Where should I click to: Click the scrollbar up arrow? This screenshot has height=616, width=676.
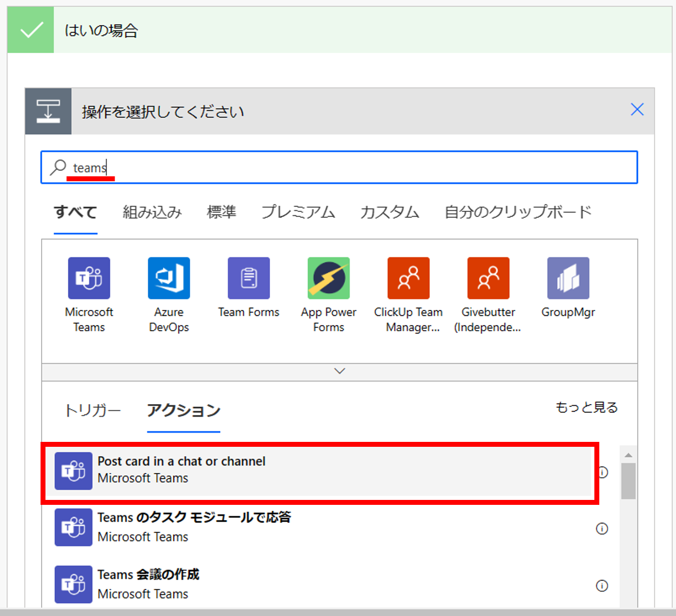(628, 455)
